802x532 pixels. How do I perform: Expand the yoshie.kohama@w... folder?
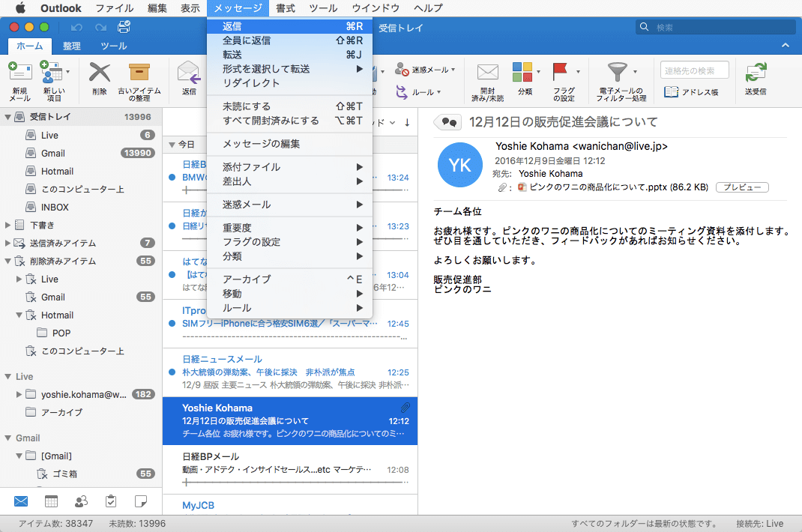click(x=19, y=394)
